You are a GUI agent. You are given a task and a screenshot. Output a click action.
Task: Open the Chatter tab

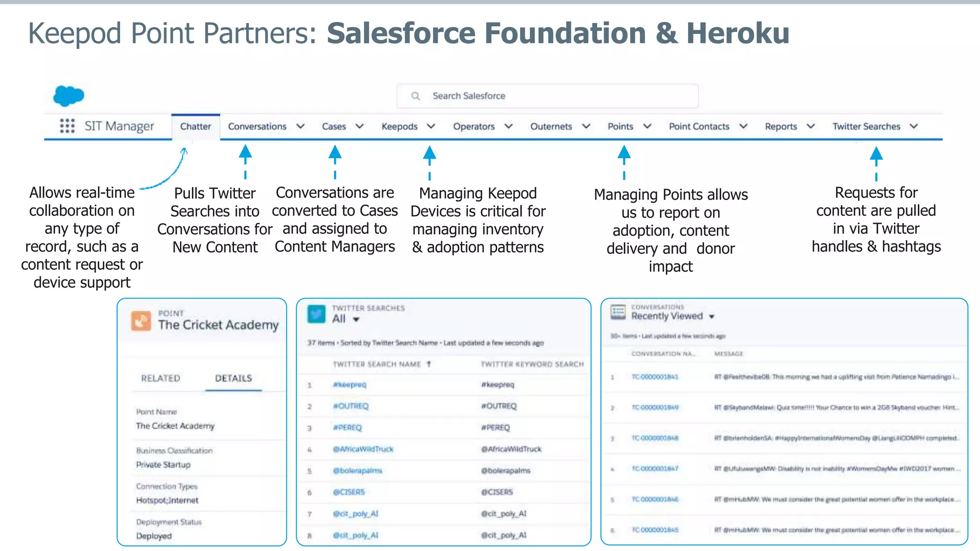pos(195,126)
